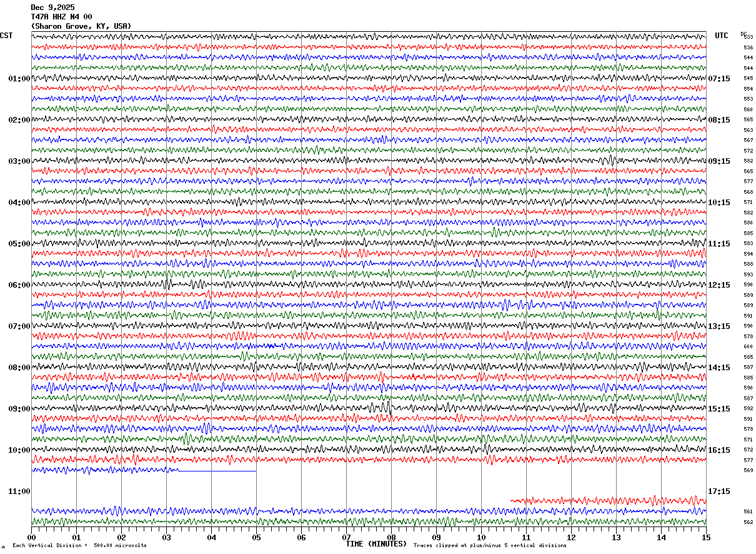The height and width of the screenshot is (554, 756).
Task: Click the DC offset value 536
Action: point(748,48)
